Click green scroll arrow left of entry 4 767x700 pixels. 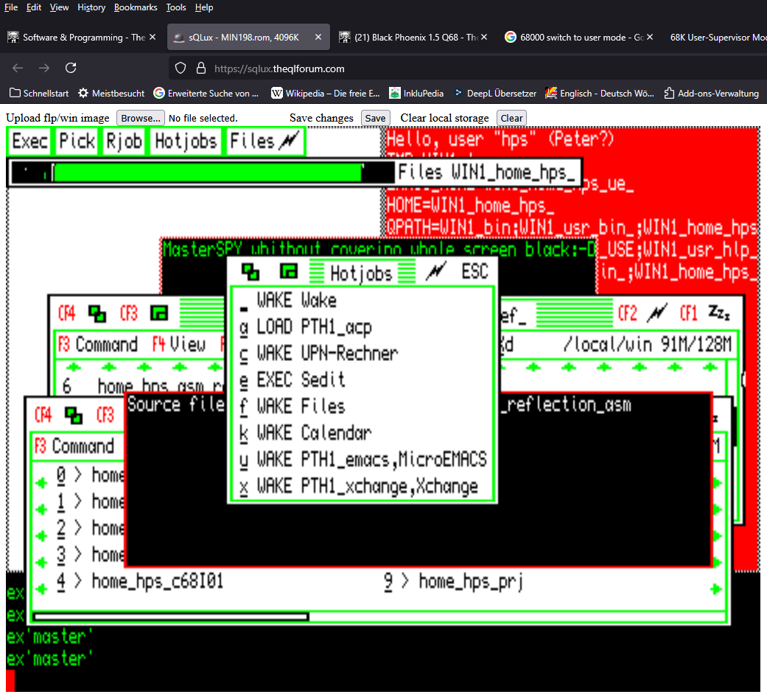point(41,589)
